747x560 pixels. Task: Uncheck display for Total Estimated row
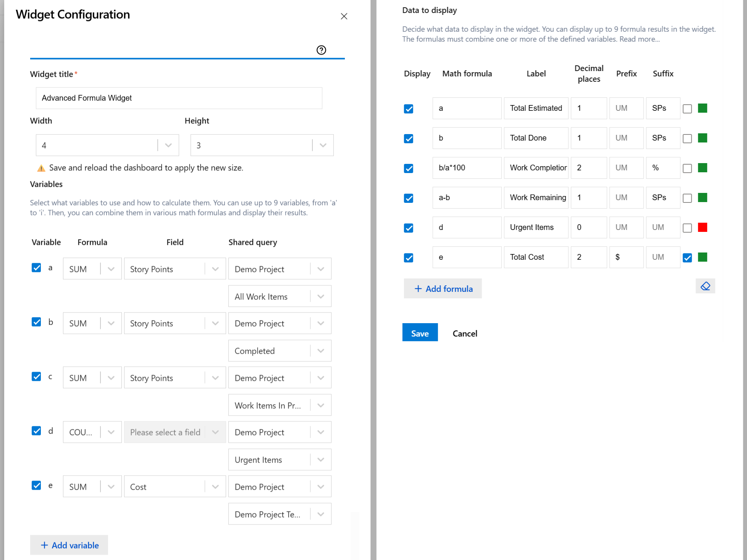[x=409, y=109]
